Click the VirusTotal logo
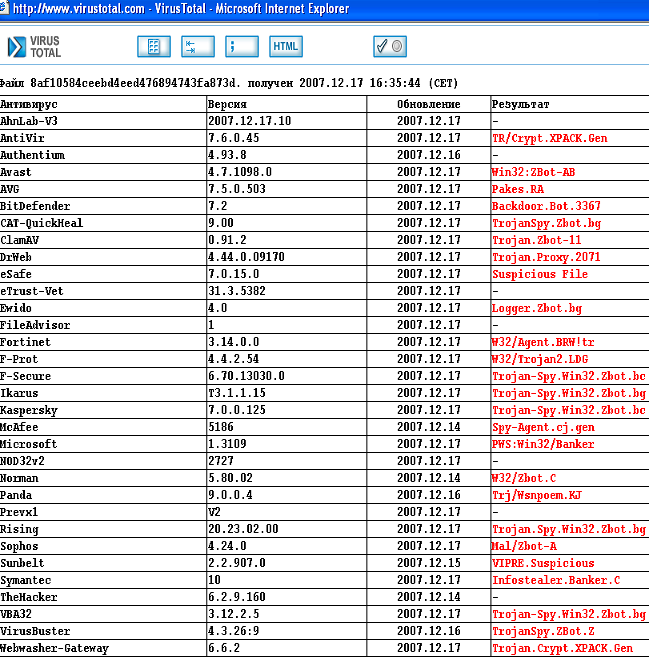Image resolution: width=649 pixels, height=668 pixels. pyautogui.click(x=35, y=46)
